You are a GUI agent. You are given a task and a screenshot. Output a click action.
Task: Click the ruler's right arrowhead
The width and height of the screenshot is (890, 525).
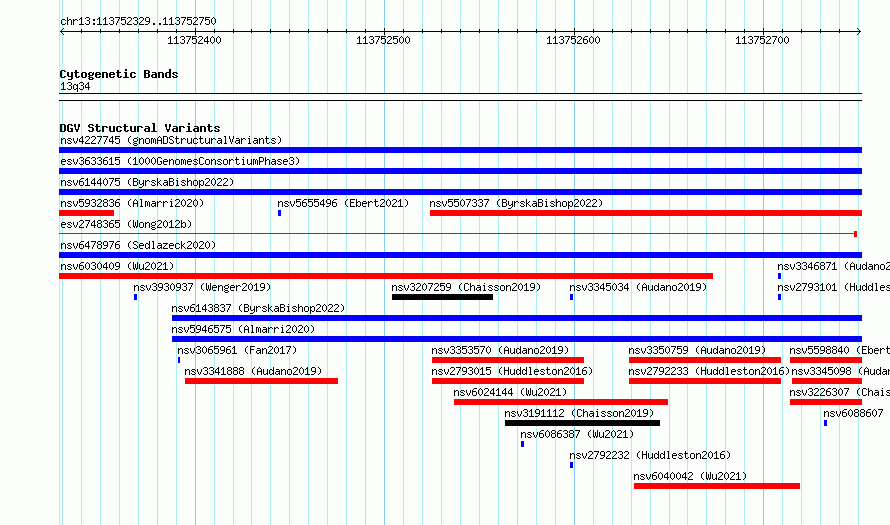[859, 32]
